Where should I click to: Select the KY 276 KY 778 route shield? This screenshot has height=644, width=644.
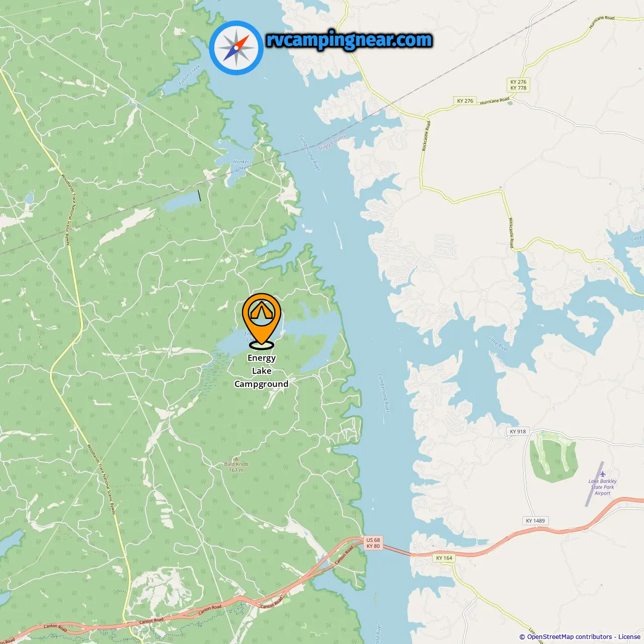click(x=518, y=85)
